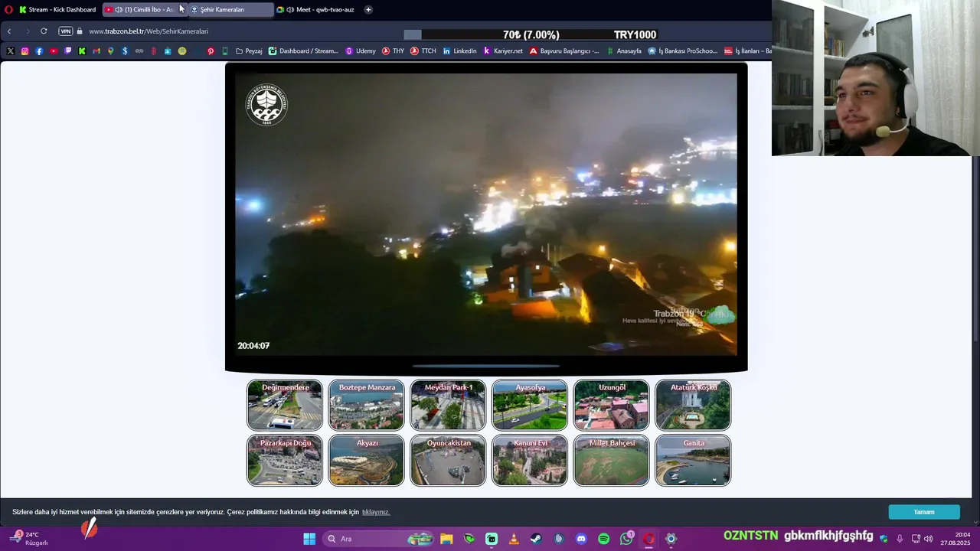
Task: Open Spotify from the taskbar
Action: (x=603, y=539)
